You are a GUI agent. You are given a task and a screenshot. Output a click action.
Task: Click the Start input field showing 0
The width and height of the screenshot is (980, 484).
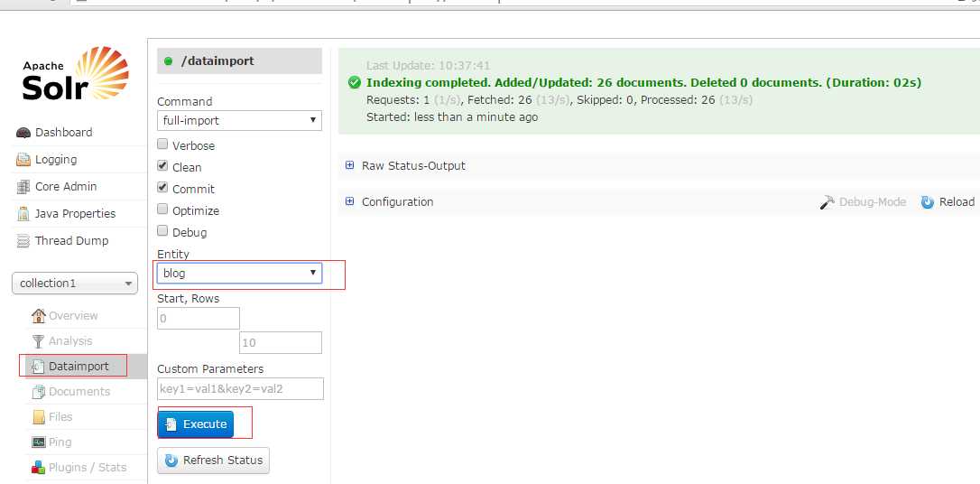point(199,318)
